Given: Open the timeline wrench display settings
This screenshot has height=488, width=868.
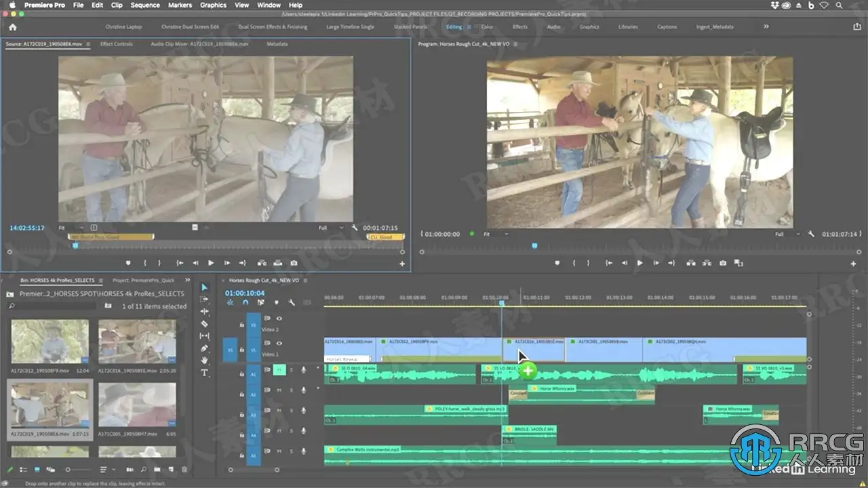Looking at the screenshot, I should [292, 303].
